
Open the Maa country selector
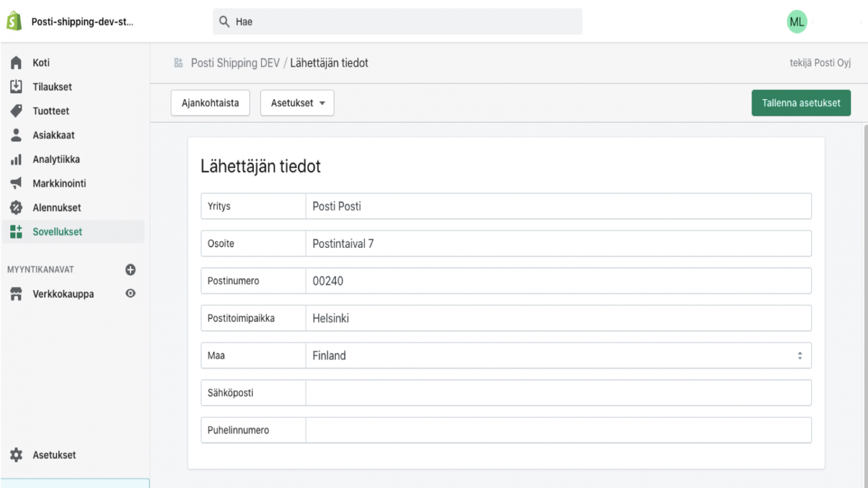tap(558, 356)
